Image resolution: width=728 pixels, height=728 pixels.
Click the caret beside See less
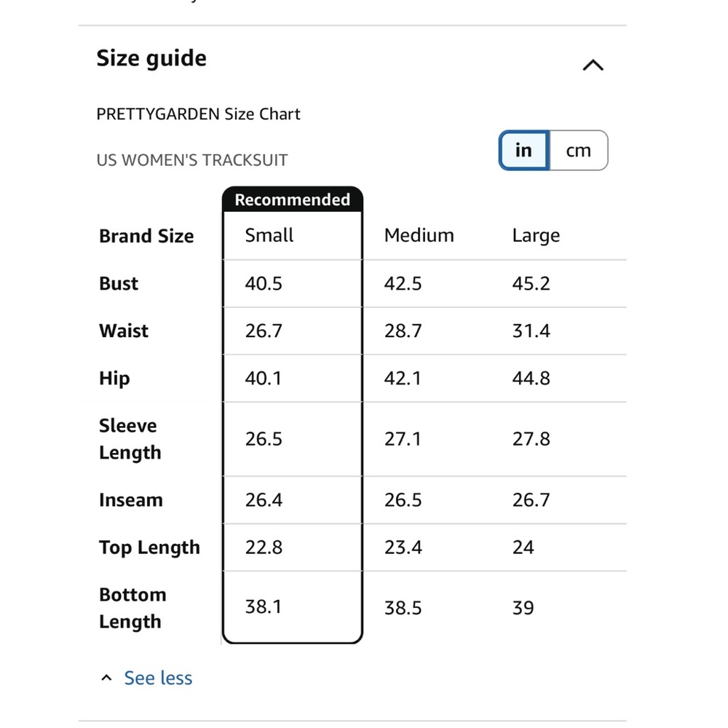point(106,678)
